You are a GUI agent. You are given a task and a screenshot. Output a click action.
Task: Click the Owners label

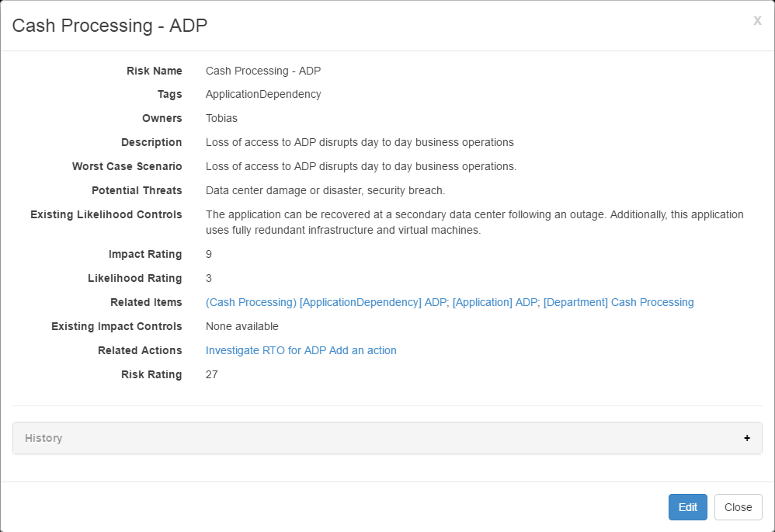tap(162, 118)
